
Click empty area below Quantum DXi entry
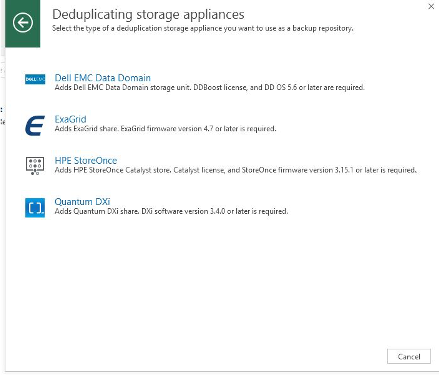point(220,283)
